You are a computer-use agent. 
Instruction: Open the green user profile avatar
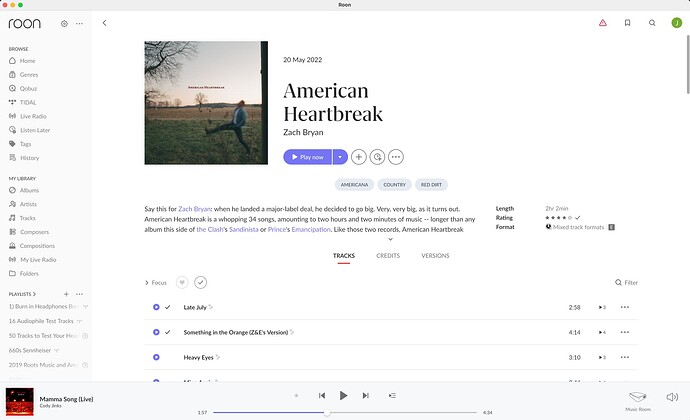coord(676,23)
